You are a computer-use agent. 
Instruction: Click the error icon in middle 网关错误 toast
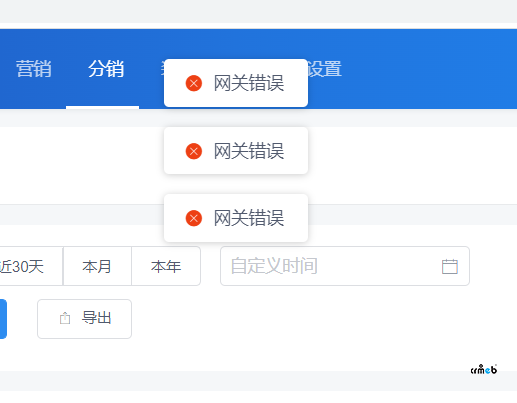[194, 151]
